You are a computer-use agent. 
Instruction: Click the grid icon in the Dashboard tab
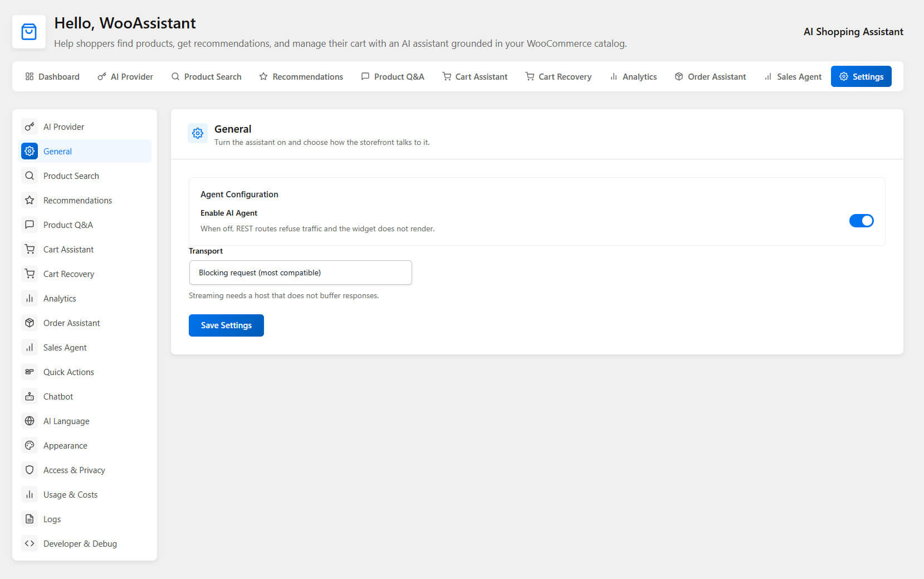click(30, 76)
